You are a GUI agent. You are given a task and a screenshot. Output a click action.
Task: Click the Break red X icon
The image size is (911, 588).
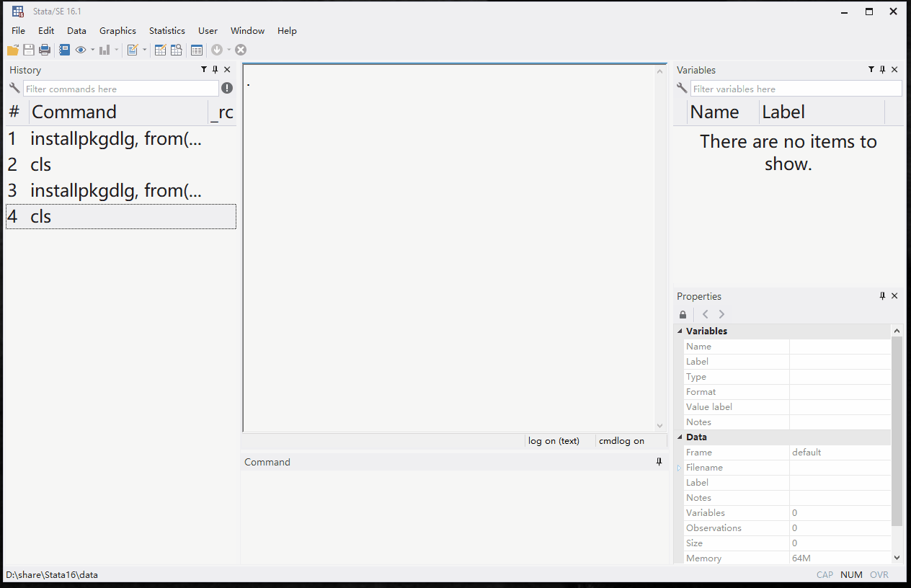[241, 50]
